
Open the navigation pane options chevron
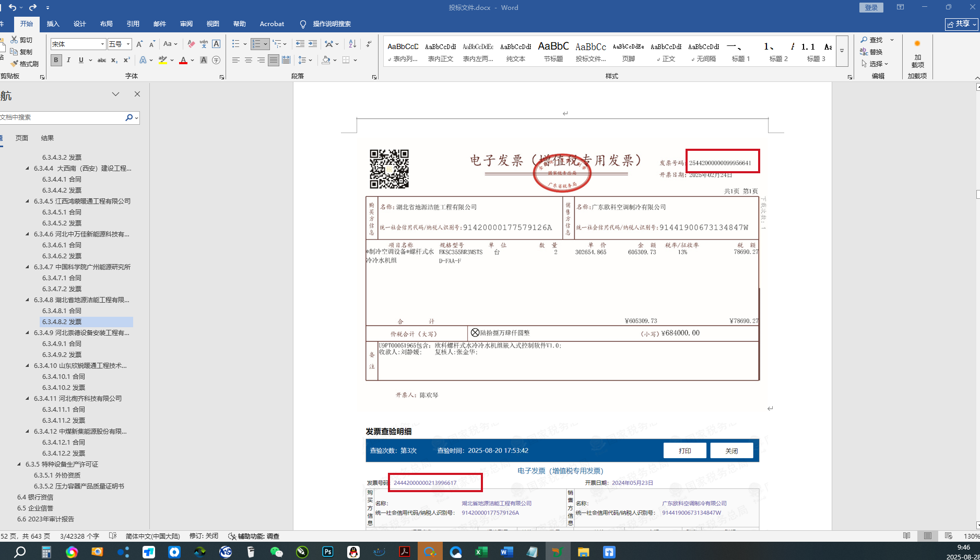pyautogui.click(x=115, y=94)
